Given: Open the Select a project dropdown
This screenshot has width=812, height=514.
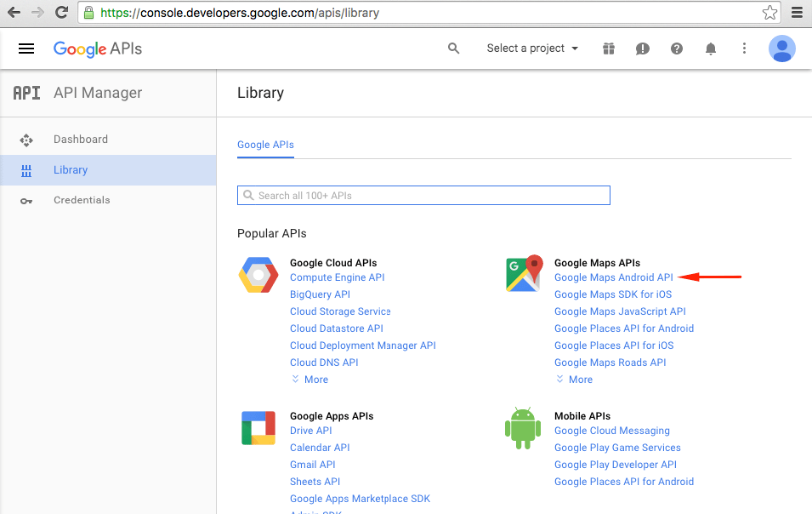Looking at the screenshot, I should 532,49.
